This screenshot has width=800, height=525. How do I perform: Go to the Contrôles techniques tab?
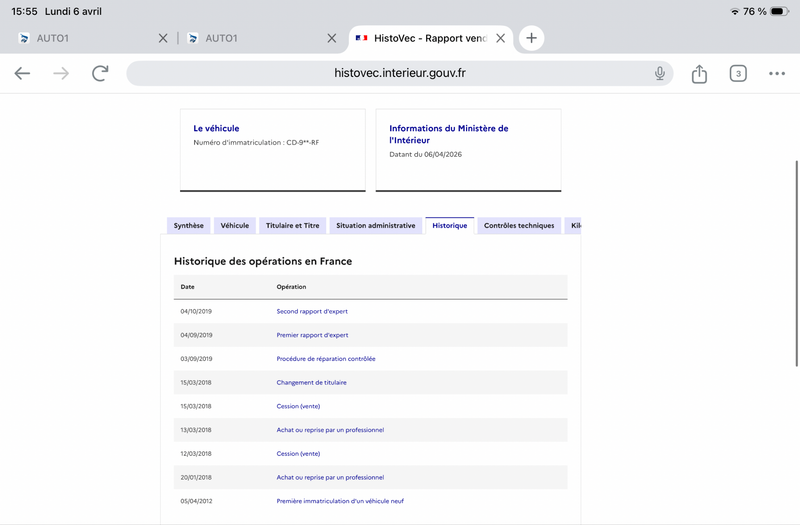point(518,226)
